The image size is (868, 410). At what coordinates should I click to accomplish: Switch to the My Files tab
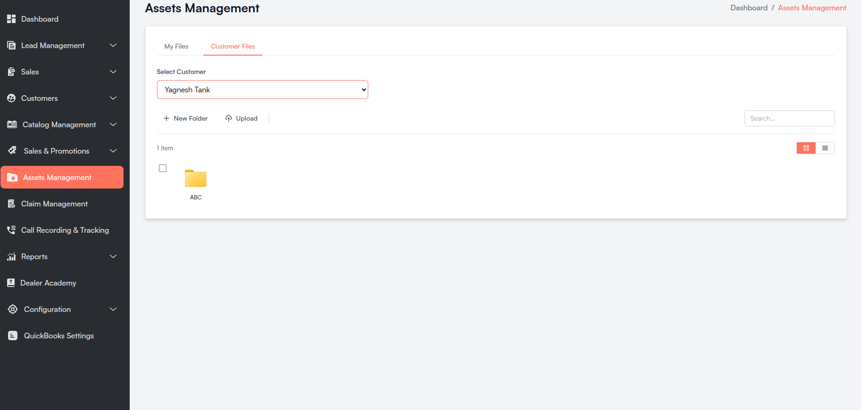(x=176, y=46)
